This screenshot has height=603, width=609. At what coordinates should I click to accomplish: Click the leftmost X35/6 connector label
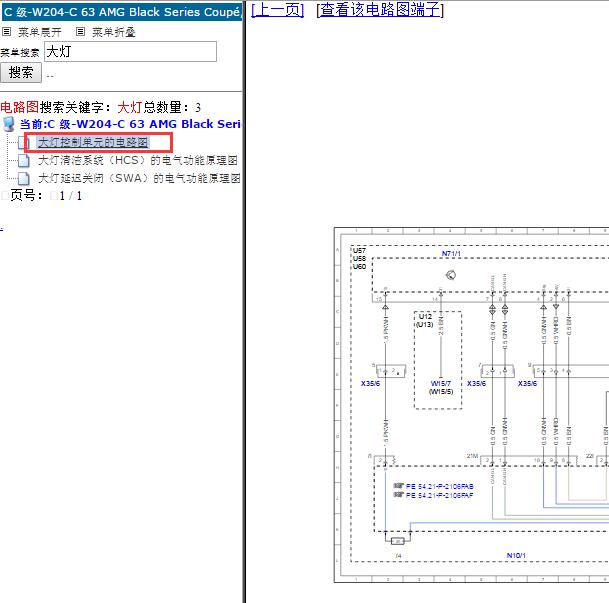370,383
